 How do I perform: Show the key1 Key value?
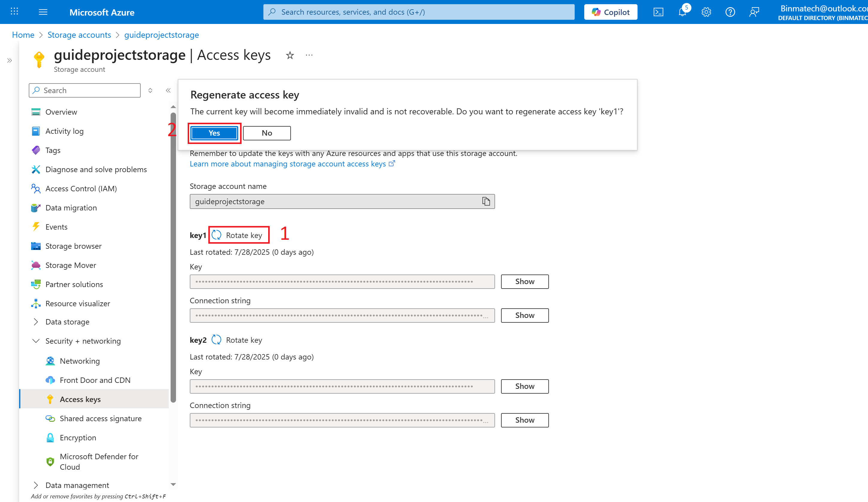click(524, 281)
